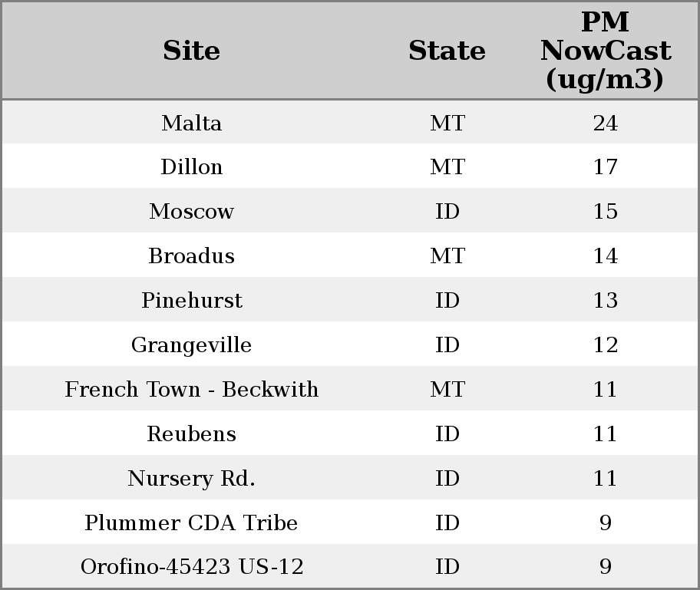Click the Grangeville site name

pos(191,345)
